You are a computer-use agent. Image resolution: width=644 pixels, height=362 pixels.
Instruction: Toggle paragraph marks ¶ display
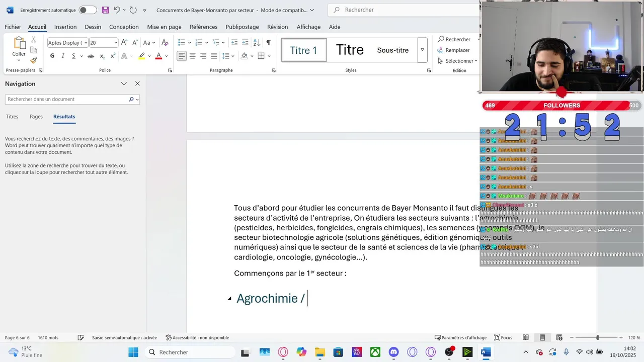pyautogui.click(x=269, y=43)
